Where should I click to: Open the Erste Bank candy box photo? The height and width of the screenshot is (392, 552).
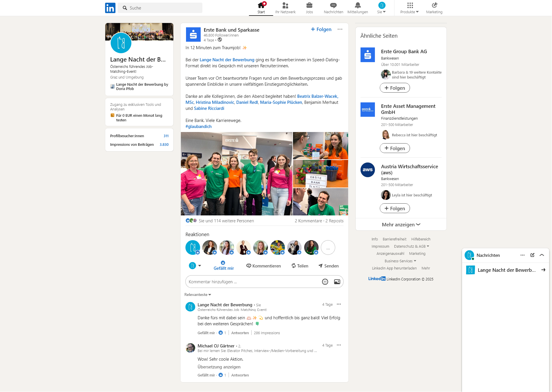point(320,174)
